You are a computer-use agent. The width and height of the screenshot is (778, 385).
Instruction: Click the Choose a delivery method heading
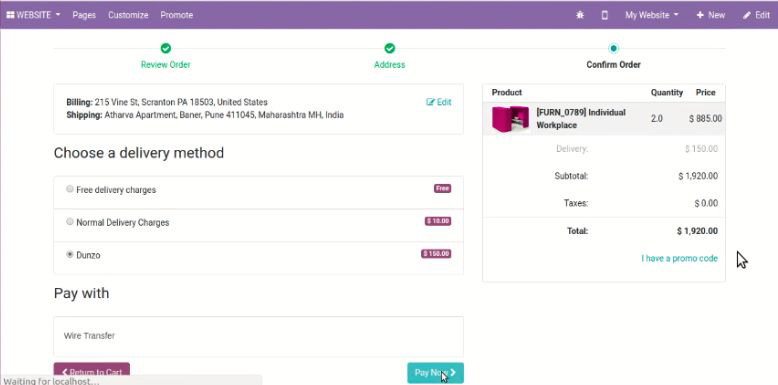[x=138, y=153]
